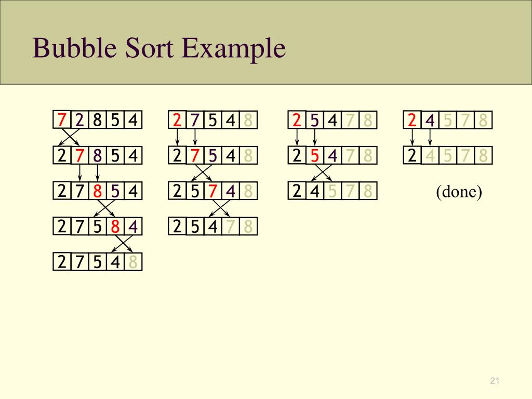Image resolution: width=532 pixels, height=399 pixels.
Task: Click the red 8 in array 2 7 5 8 4
Action: [115, 227]
